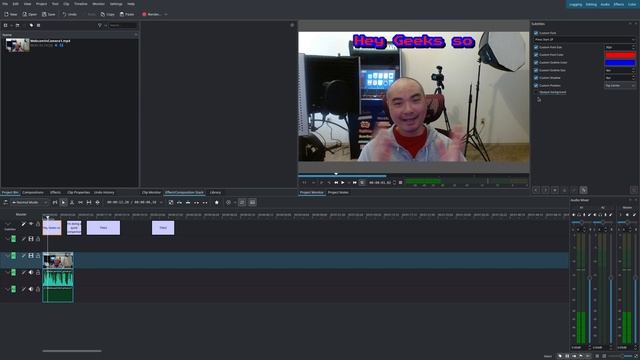The height and width of the screenshot is (360, 640).
Task: Click the highlighted edit button in Subtitles panel
Action: point(584,190)
